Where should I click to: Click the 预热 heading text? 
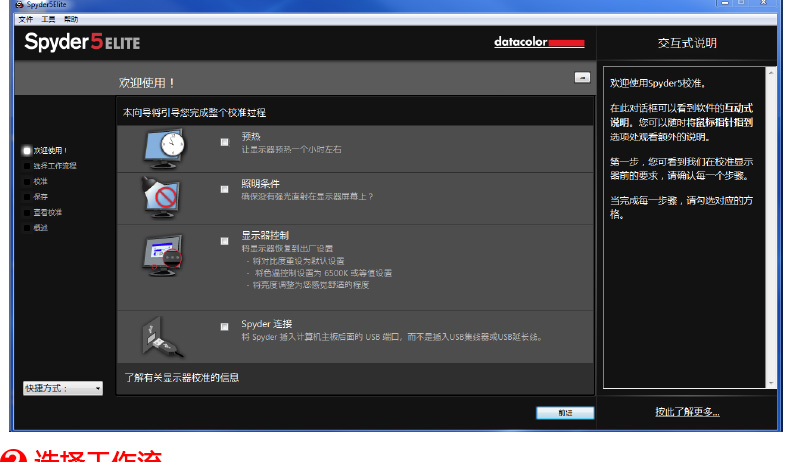pyautogui.click(x=251, y=137)
